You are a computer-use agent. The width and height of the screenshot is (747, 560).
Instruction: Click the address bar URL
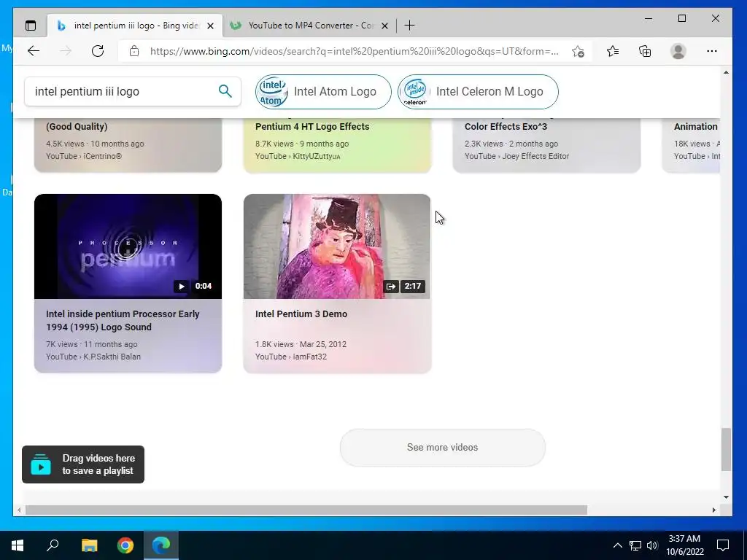pos(354,51)
